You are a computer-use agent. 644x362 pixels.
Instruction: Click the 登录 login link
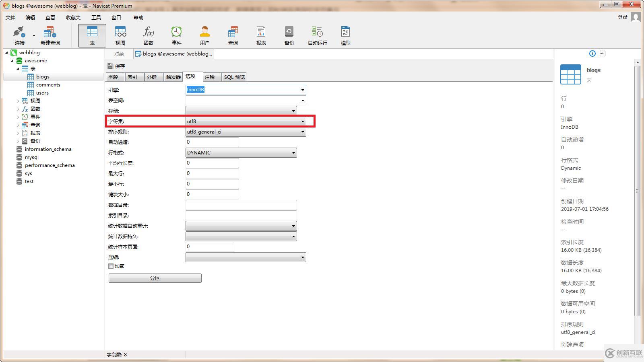point(623,17)
